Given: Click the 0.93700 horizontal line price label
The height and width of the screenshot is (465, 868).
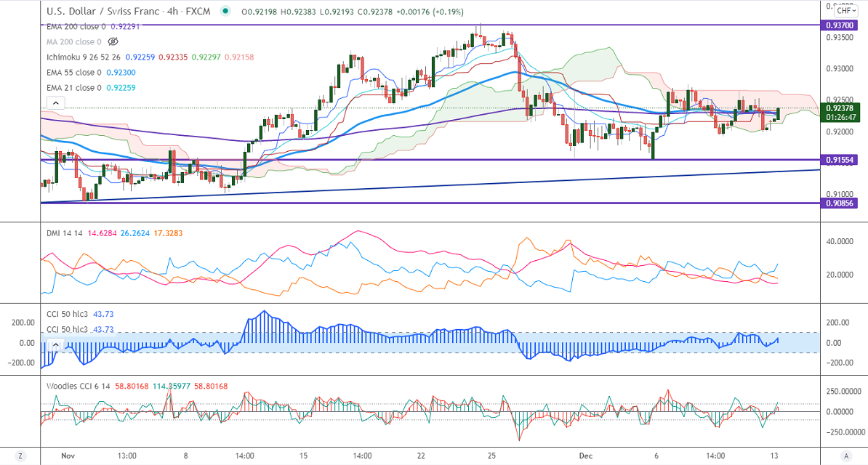Looking at the screenshot, I should (x=839, y=25).
